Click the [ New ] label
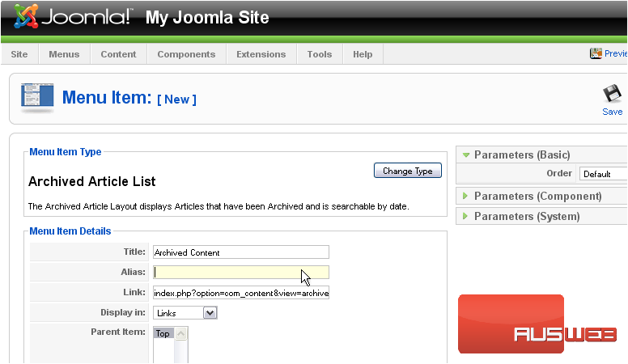 tap(176, 99)
